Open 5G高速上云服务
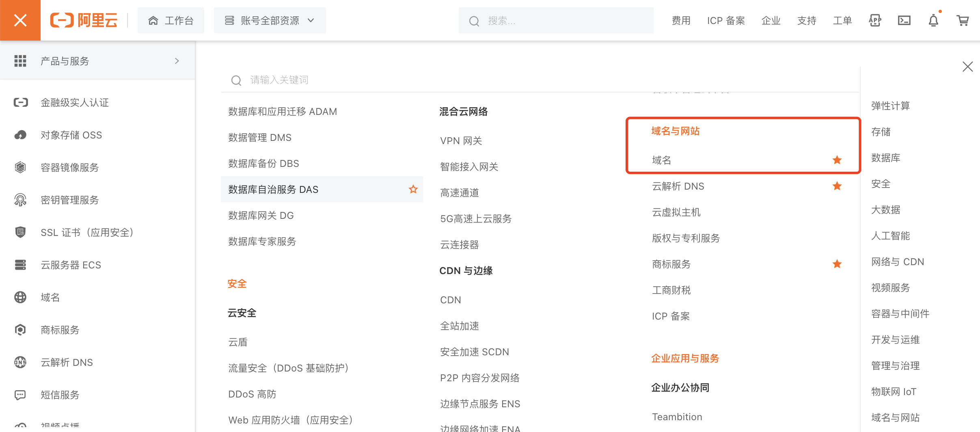This screenshot has width=980, height=432. point(476,218)
